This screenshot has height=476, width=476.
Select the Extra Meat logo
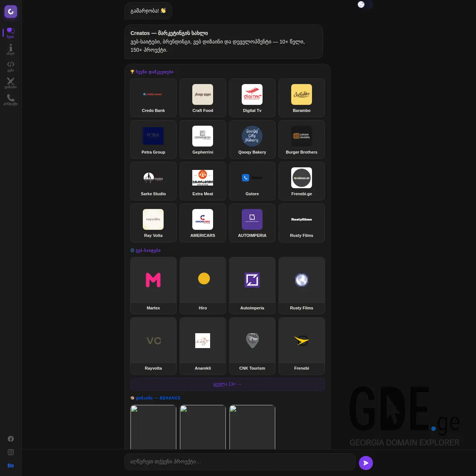[x=203, y=178]
